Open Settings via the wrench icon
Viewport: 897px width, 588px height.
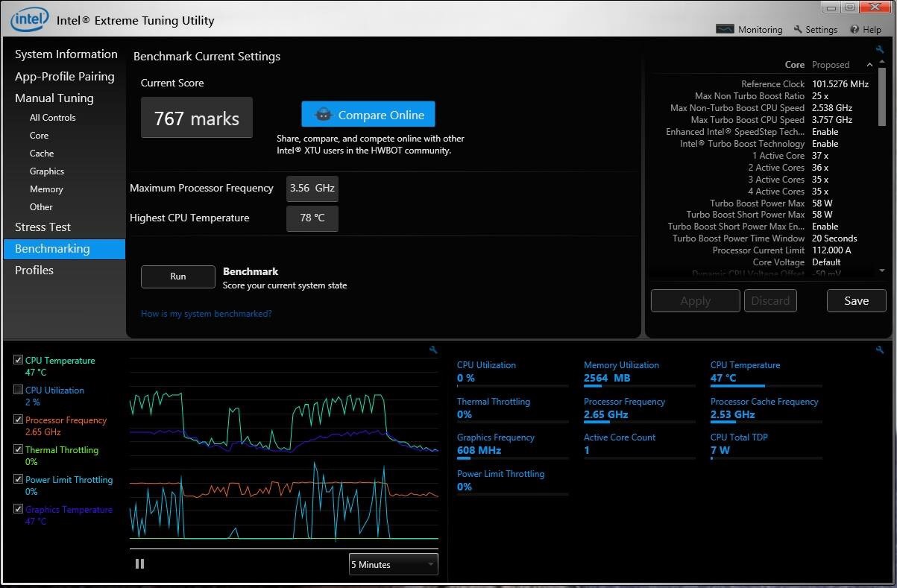pos(798,29)
